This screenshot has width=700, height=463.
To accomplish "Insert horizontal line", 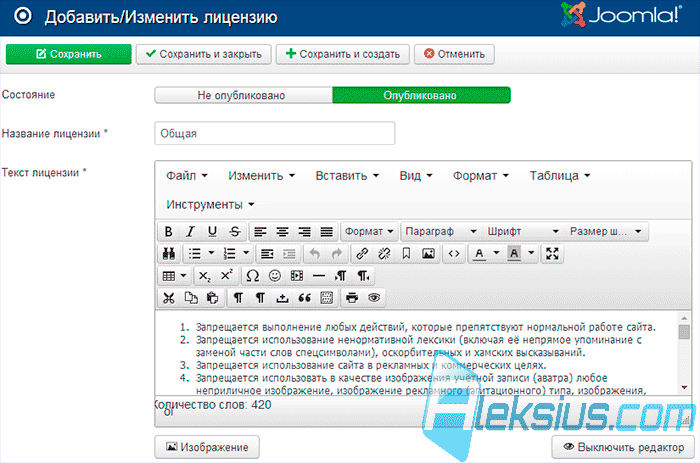I will tap(319, 276).
